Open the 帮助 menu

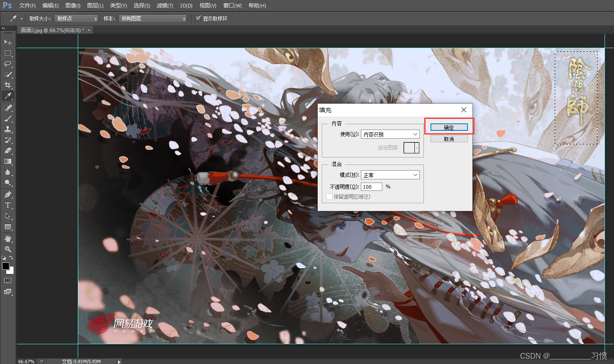[257, 5]
